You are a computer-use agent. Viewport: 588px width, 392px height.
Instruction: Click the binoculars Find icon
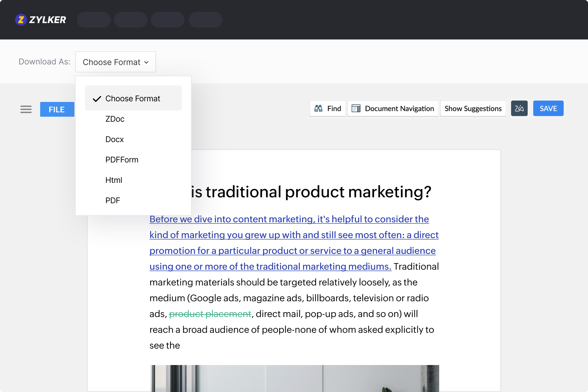click(x=318, y=109)
